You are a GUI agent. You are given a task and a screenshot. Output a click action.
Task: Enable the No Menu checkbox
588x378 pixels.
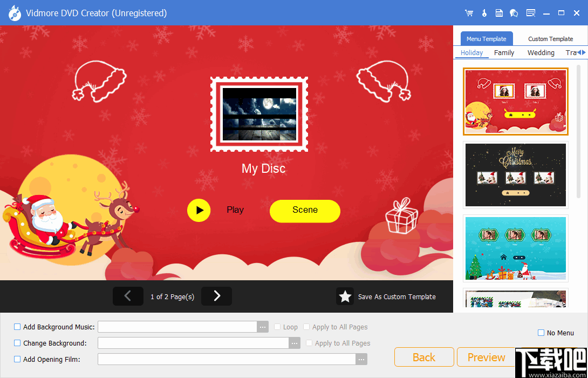tap(540, 333)
